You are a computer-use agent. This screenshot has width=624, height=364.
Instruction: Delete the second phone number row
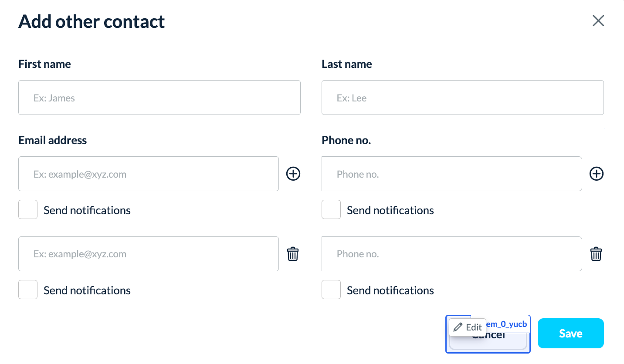(x=596, y=254)
